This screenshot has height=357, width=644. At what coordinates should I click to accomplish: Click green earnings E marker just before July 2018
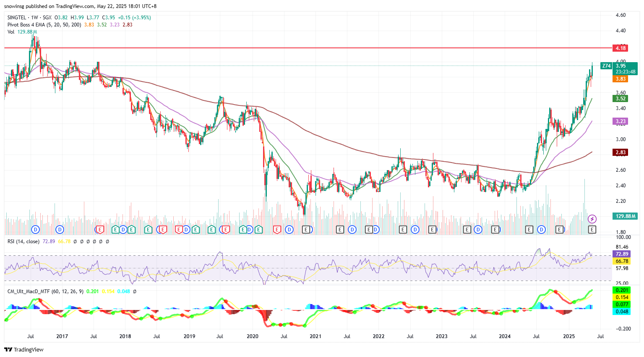pos(148,229)
